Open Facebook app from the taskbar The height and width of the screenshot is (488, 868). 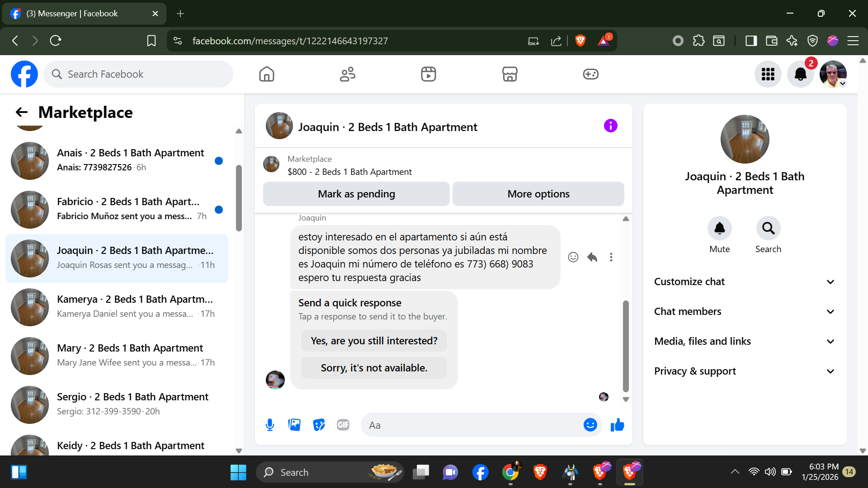point(480,473)
